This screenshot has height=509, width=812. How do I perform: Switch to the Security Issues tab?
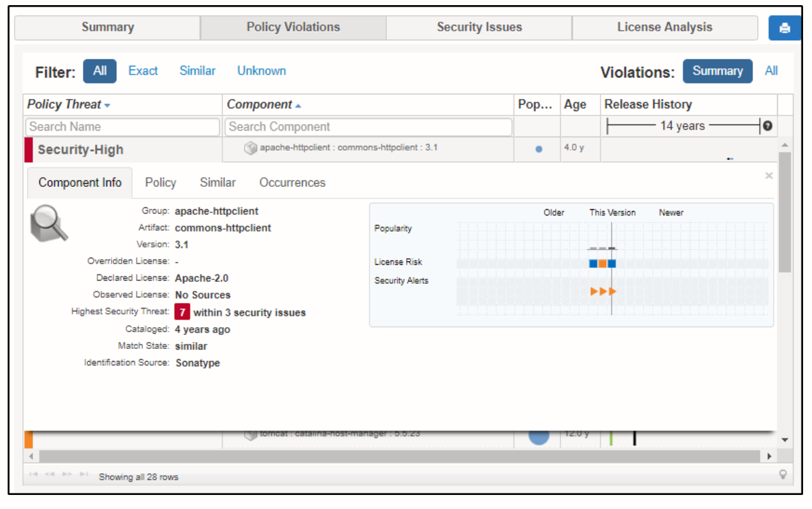tap(479, 27)
